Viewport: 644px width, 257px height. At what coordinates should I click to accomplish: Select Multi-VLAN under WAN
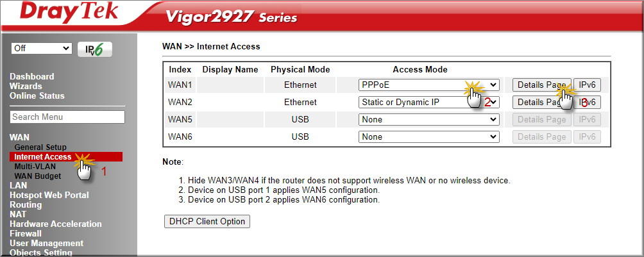35,167
